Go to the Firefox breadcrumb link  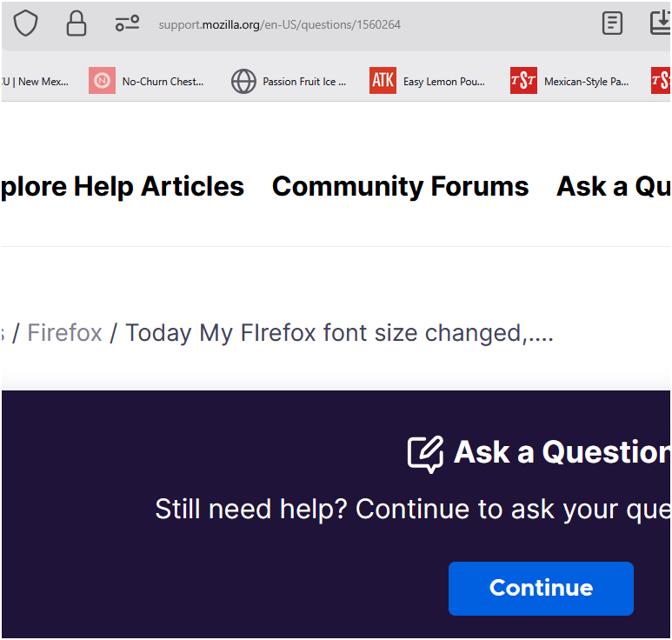[x=65, y=333]
